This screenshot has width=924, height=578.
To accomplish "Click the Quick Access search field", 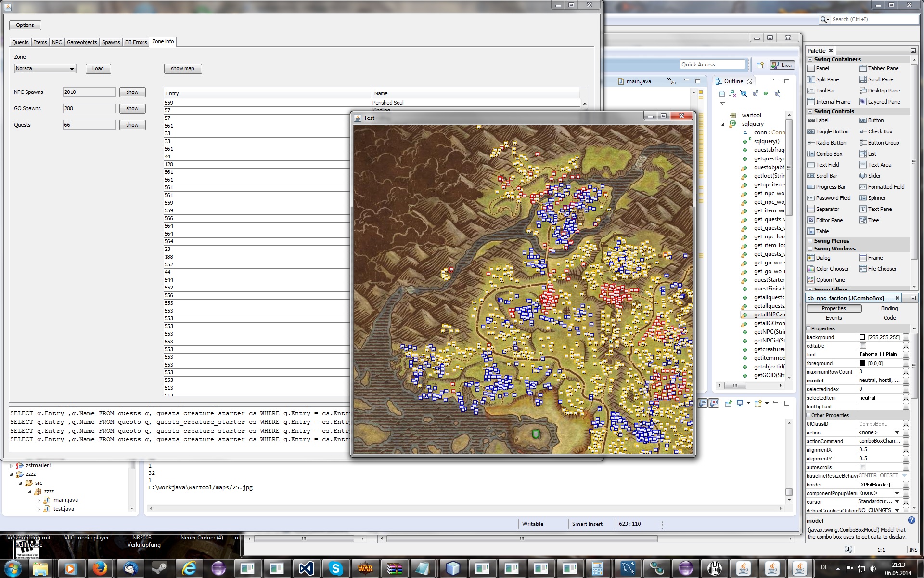I will pos(712,65).
